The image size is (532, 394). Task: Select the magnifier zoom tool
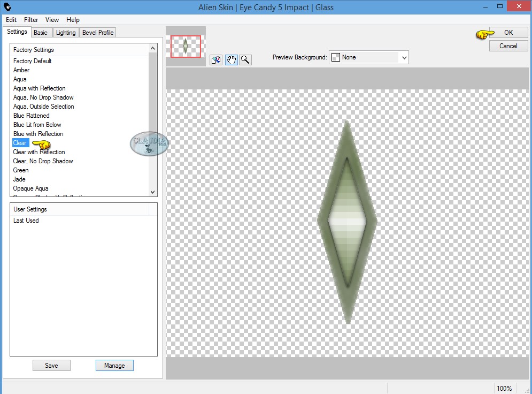pyautogui.click(x=245, y=60)
